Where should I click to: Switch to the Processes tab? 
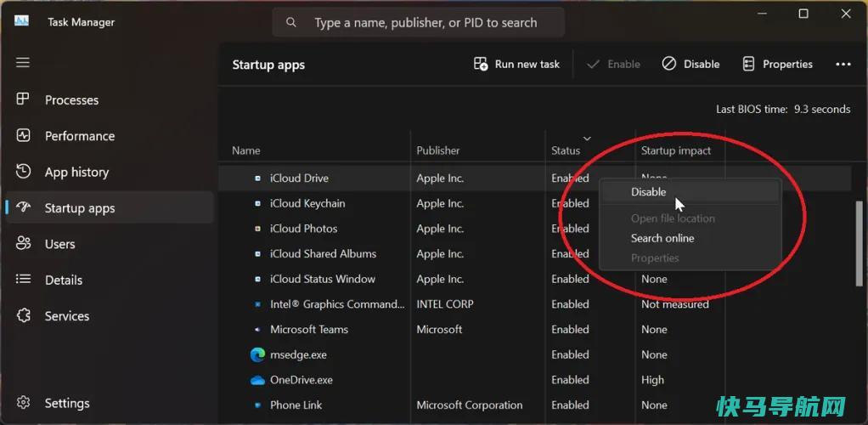[x=110, y=99]
